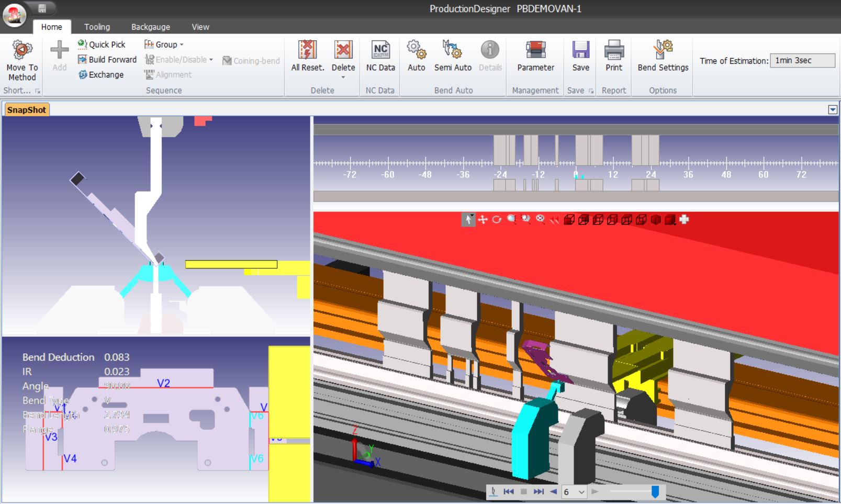This screenshot has width=841, height=504.
Task: Skip to the first bend step
Action: coord(508,492)
